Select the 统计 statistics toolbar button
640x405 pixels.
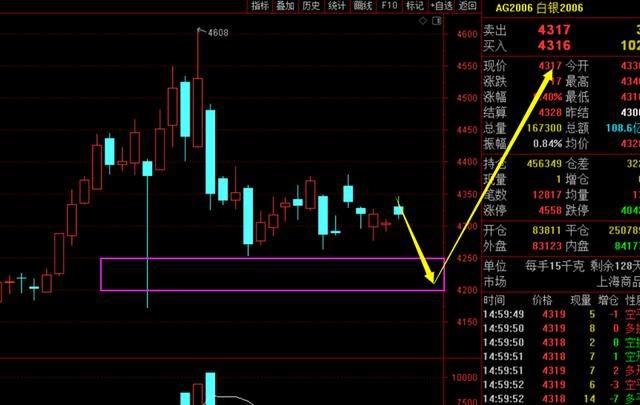pos(338,6)
